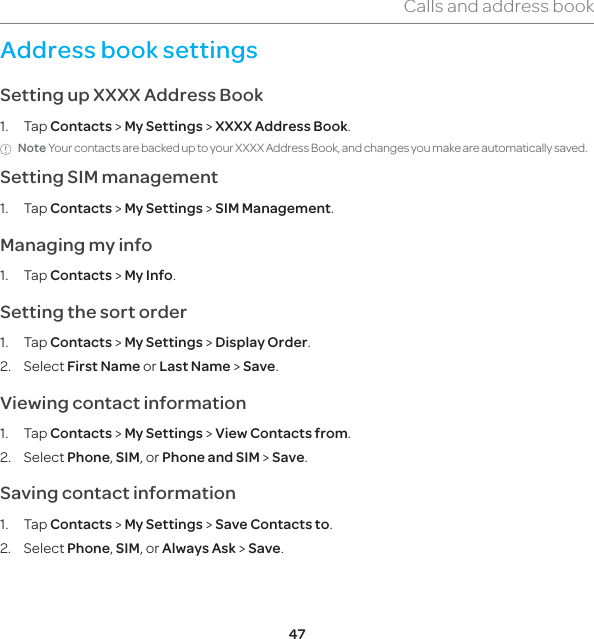This screenshot has height=639, width=594.
Task: Click 'Contacts' in Save Contacts to step
Action: pos(81,524)
